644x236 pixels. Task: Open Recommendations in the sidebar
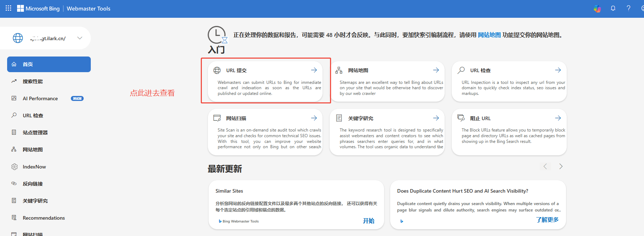(49, 218)
